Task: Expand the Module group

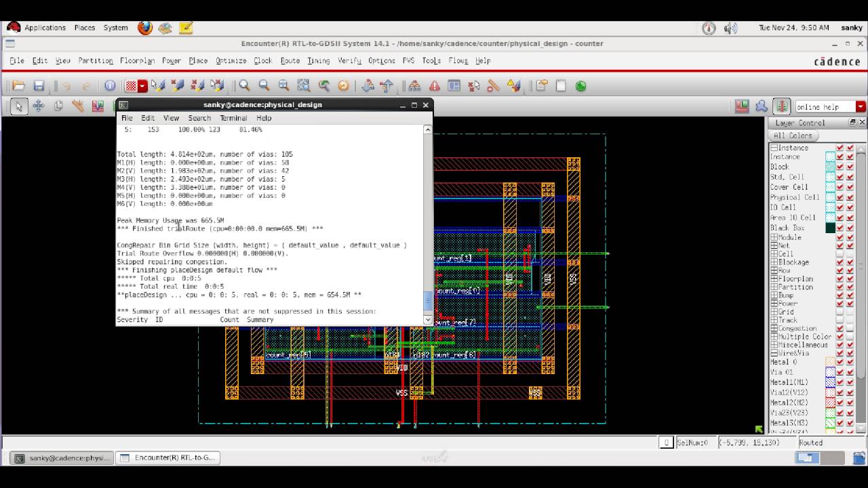Action: point(774,237)
